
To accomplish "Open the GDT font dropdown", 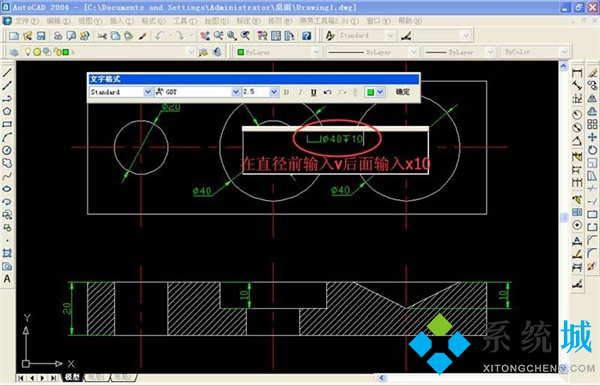I will [235, 92].
